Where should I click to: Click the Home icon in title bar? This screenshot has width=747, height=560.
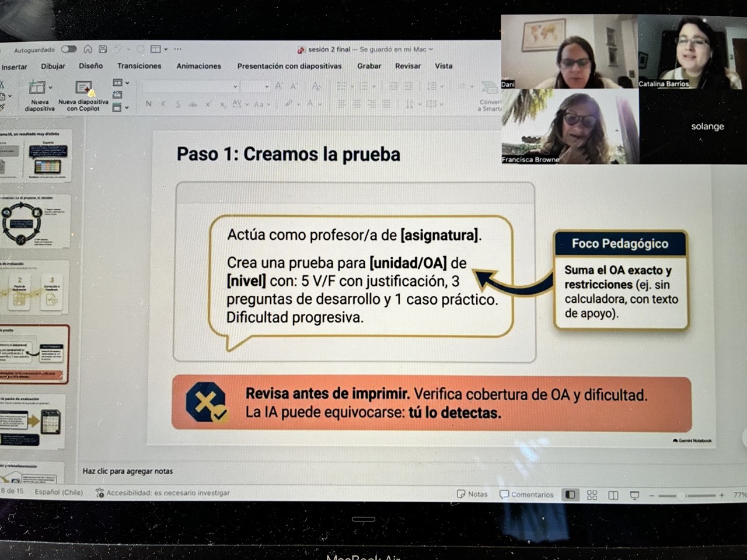click(x=88, y=49)
